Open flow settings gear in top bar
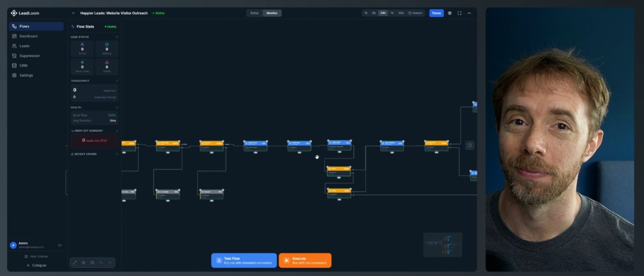 [449, 13]
